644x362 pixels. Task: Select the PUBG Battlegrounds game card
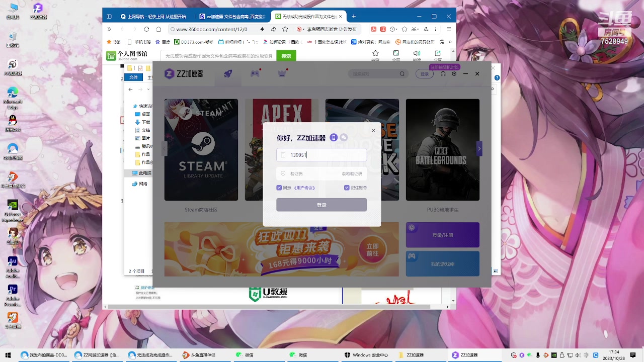pos(443,150)
